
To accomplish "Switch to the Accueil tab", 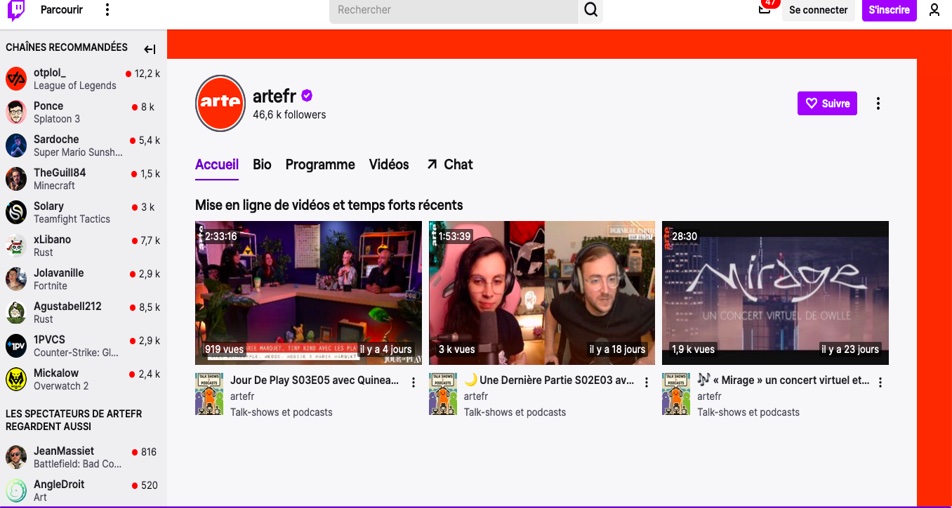I will coord(217,164).
